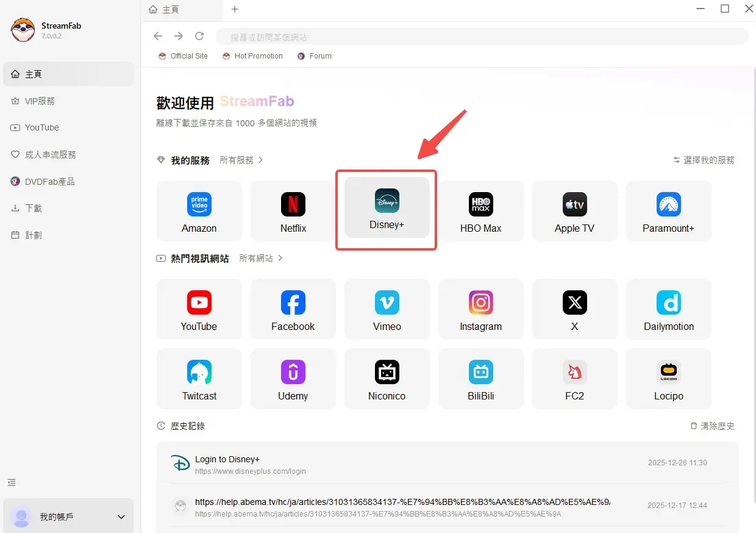Open Login to Disney+ history entry
This screenshot has width=756, height=533.
(x=448, y=464)
